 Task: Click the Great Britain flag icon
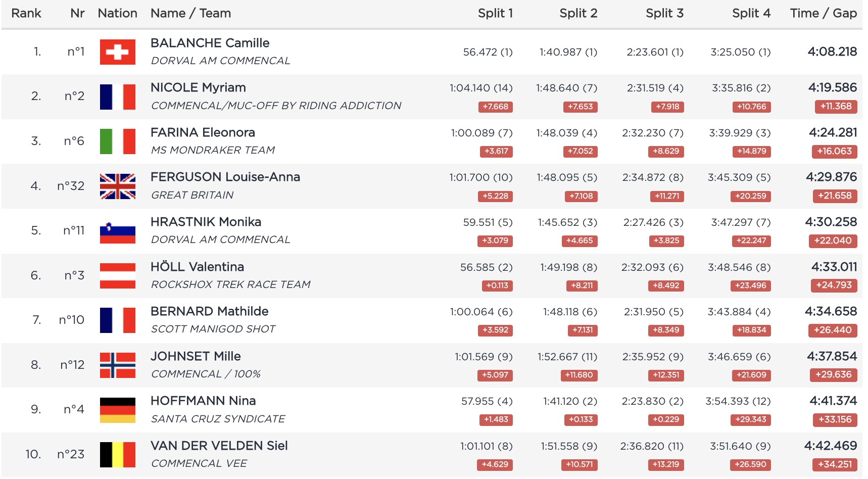(x=117, y=186)
